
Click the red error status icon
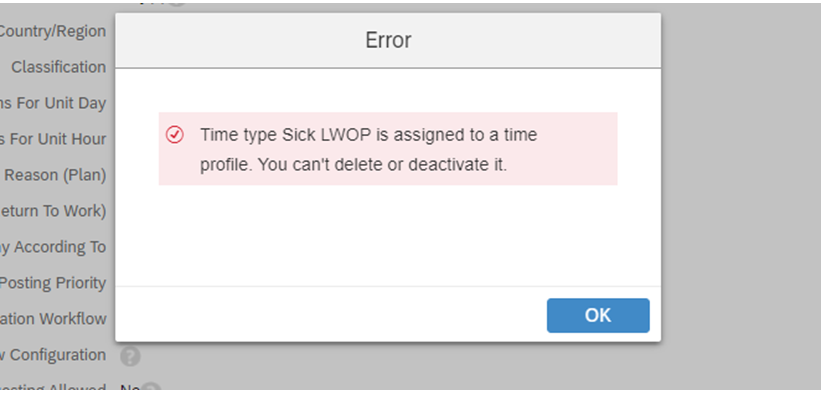[175, 135]
